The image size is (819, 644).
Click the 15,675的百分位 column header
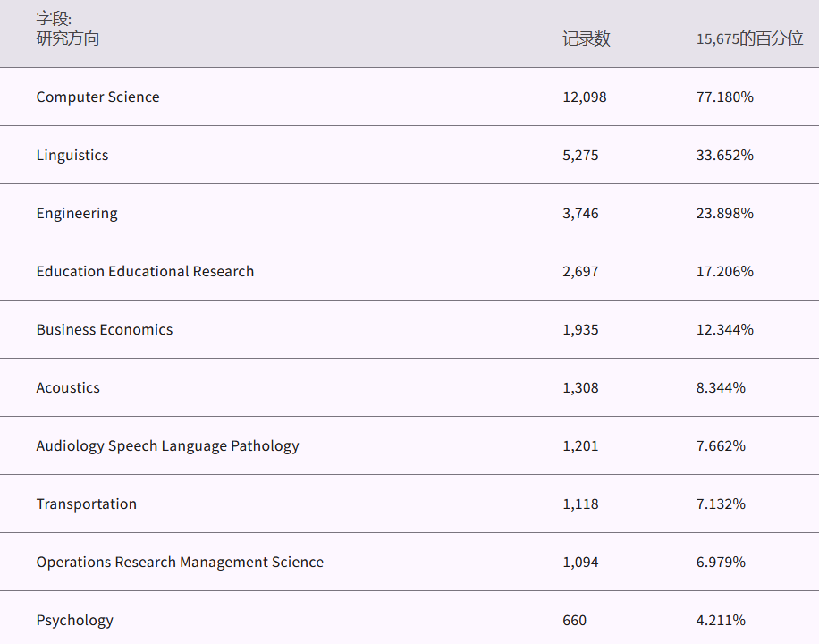click(749, 38)
